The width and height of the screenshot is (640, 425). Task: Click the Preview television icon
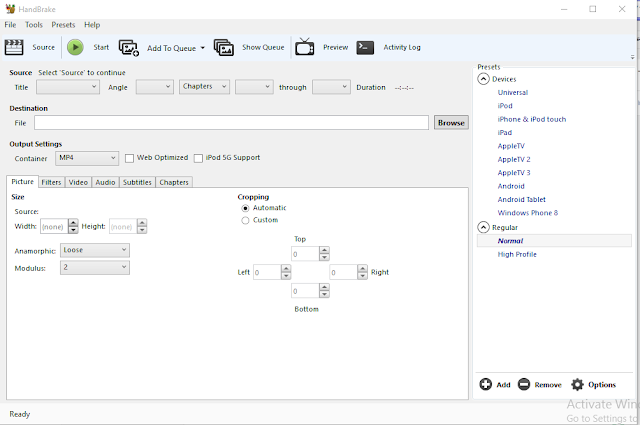point(304,47)
